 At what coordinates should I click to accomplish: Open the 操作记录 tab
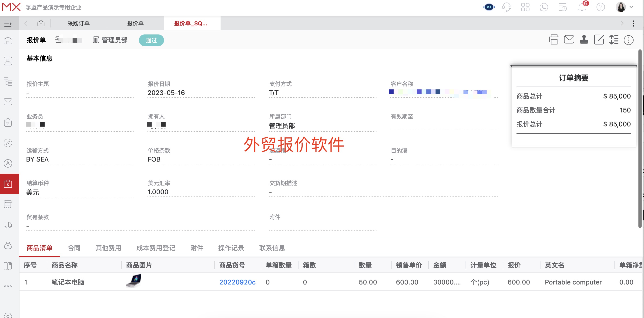pyautogui.click(x=231, y=248)
